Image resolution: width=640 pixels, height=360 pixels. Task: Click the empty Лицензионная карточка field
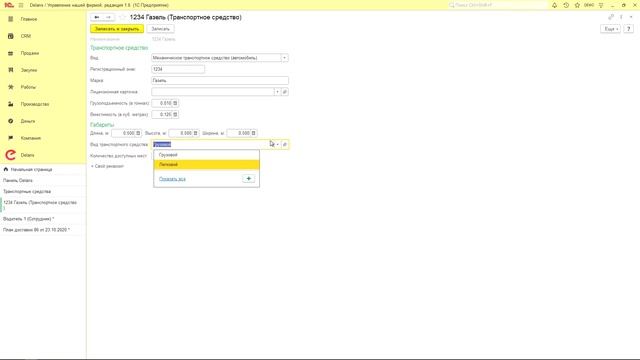coord(212,92)
